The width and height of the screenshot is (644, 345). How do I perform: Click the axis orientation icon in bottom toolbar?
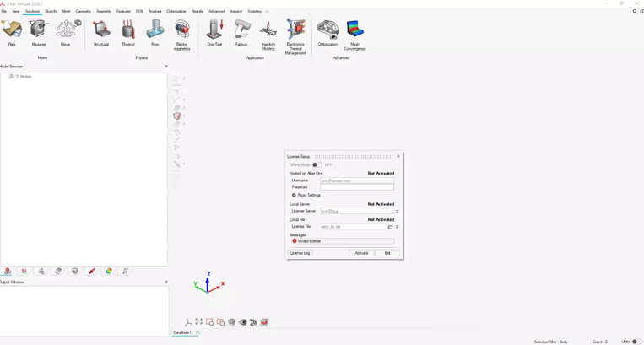[x=188, y=322]
